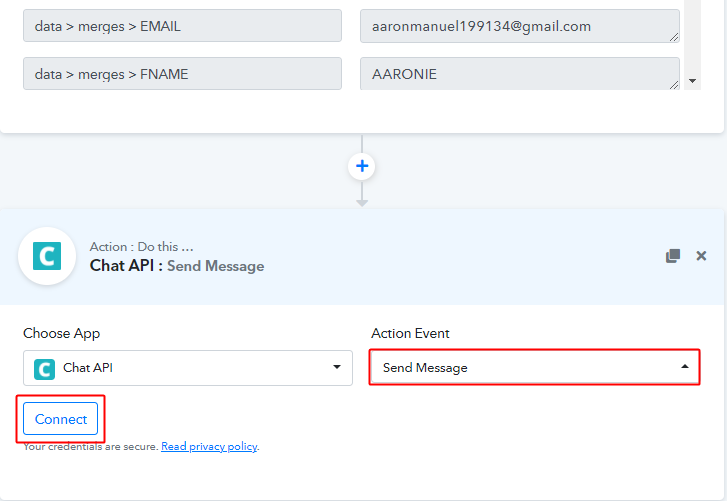
Task: Open the Action Event dropdown
Action: coord(535,368)
